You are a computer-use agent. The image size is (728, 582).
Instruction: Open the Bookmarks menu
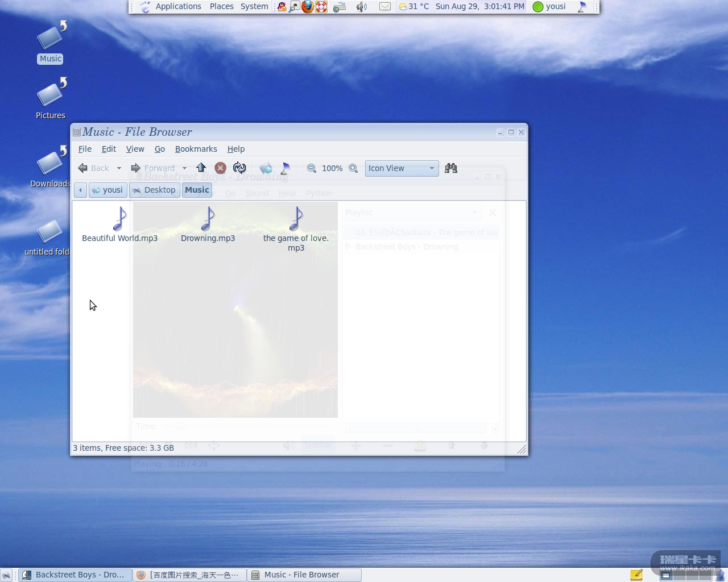coord(196,149)
